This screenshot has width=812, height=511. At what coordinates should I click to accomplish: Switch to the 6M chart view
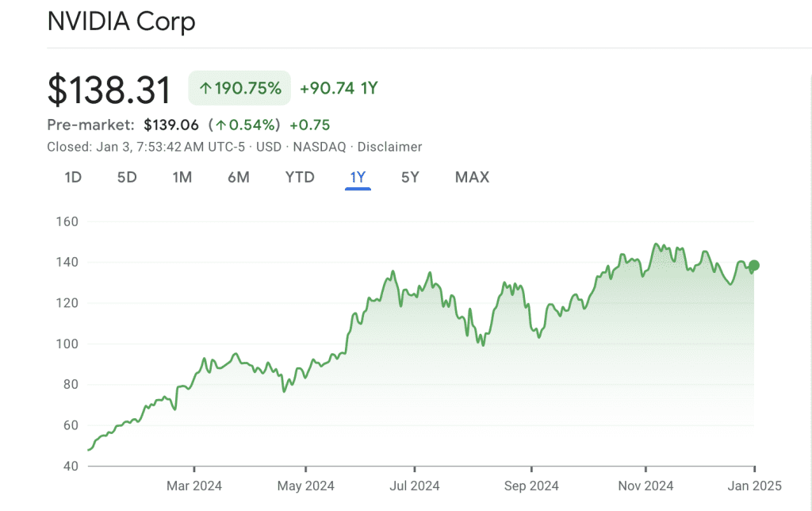pyautogui.click(x=238, y=178)
